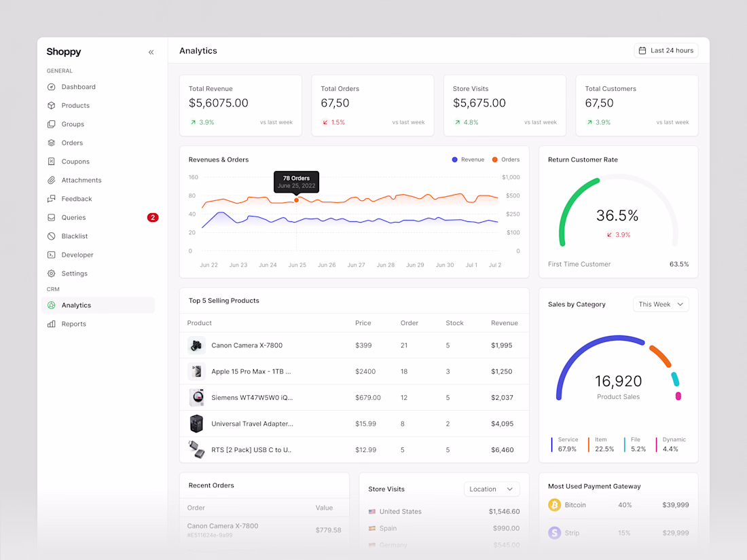The width and height of the screenshot is (747, 560).
Task: Click the $39,999 Bitcoin amount
Action: [676, 505]
